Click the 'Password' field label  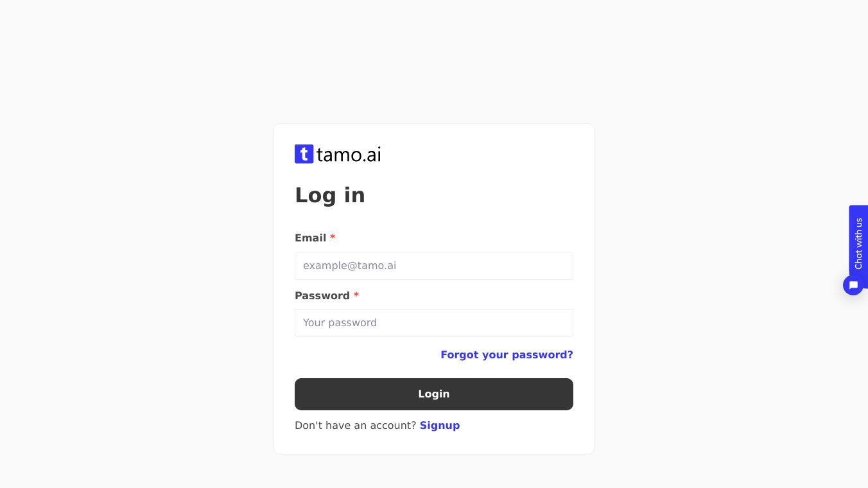[322, 296]
